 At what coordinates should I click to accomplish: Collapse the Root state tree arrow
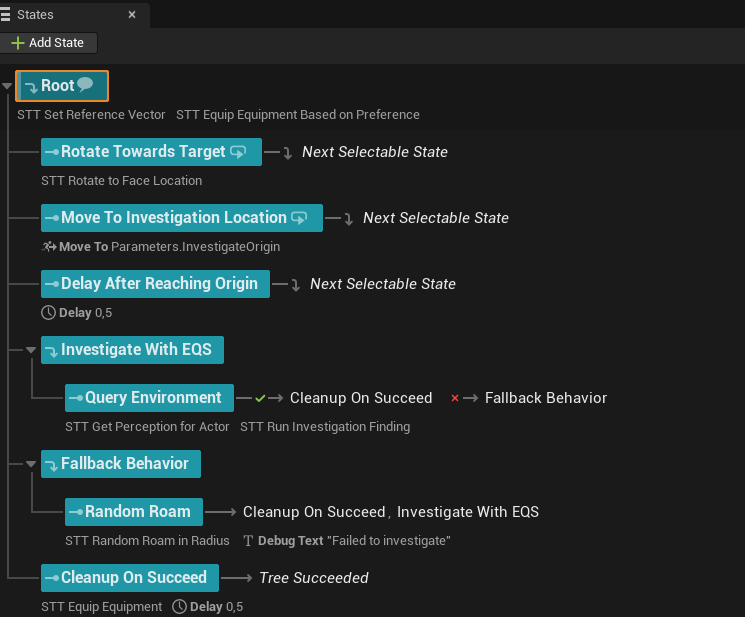pyautogui.click(x=7, y=86)
